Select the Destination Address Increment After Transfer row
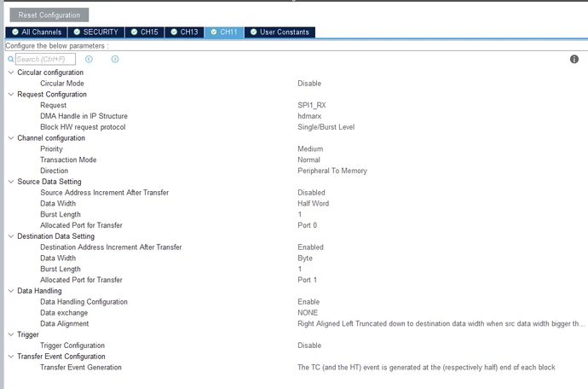588x389 pixels. [x=297, y=247]
